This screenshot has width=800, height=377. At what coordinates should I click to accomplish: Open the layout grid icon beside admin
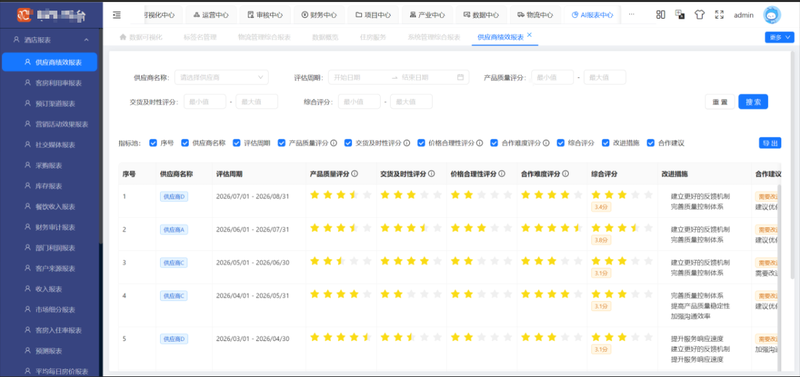[x=661, y=15]
